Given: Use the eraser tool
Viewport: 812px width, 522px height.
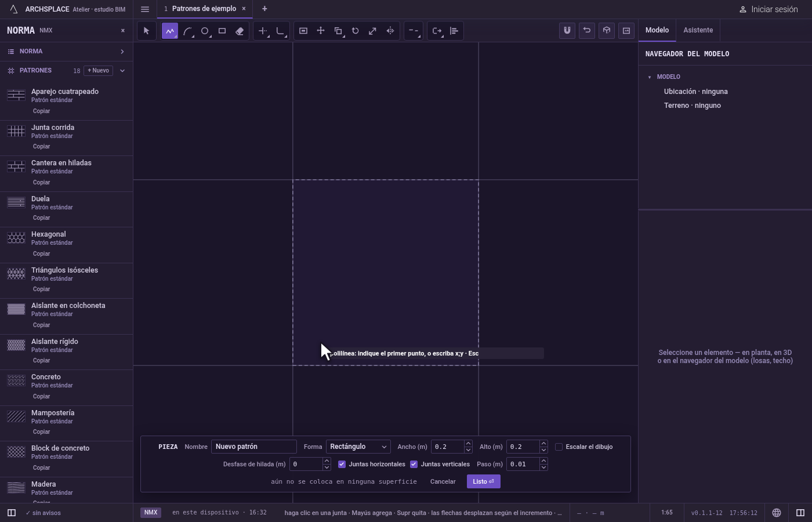Looking at the screenshot, I should 240,31.
